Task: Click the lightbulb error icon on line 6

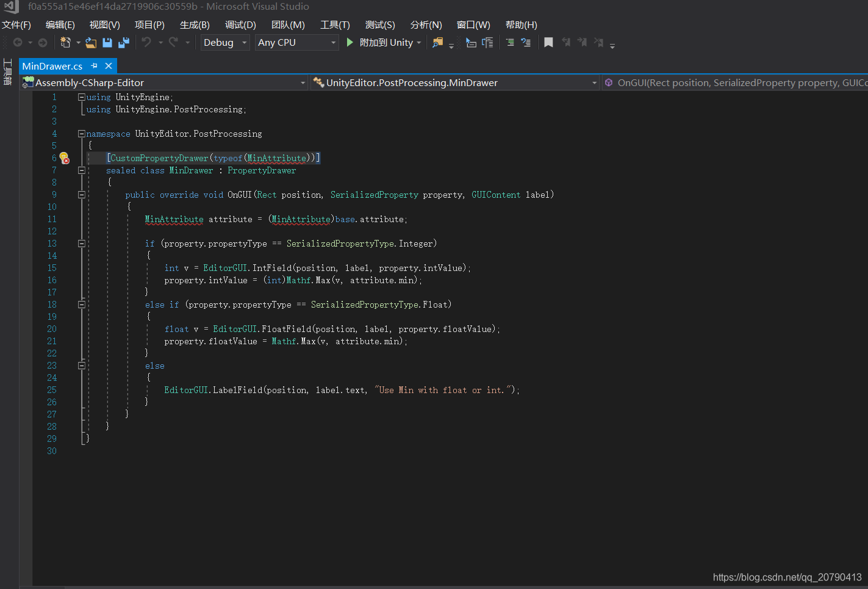Action: click(64, 158)
